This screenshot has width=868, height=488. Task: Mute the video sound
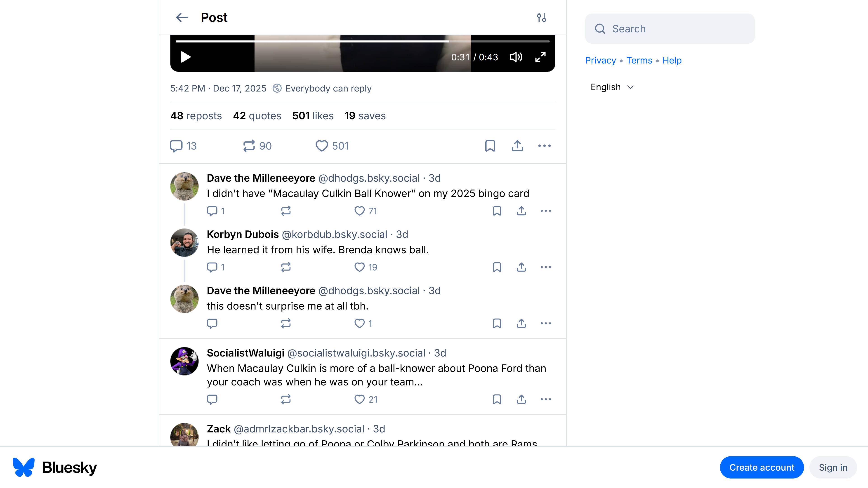tap(516, 57)
